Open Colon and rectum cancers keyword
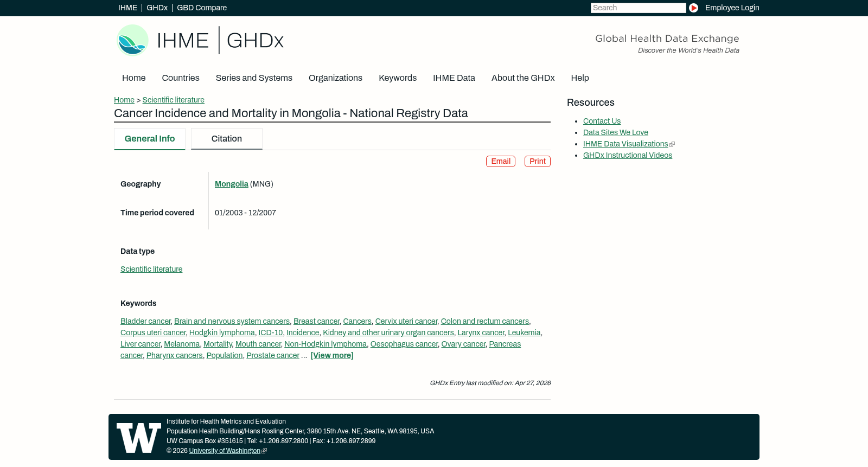 click(x=484, y=321)
